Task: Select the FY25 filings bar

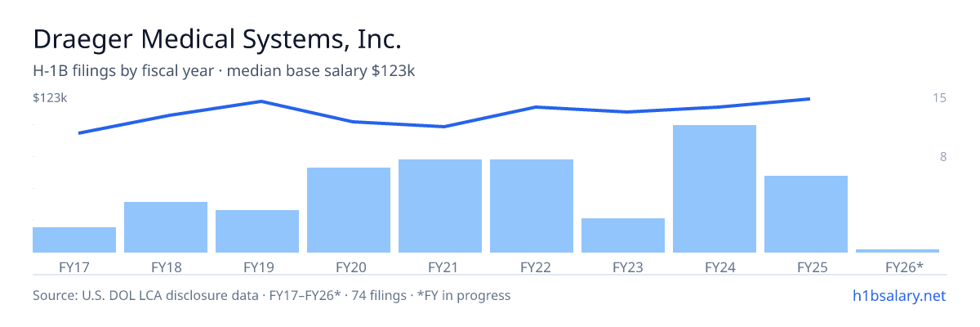Action: point(806,214)
